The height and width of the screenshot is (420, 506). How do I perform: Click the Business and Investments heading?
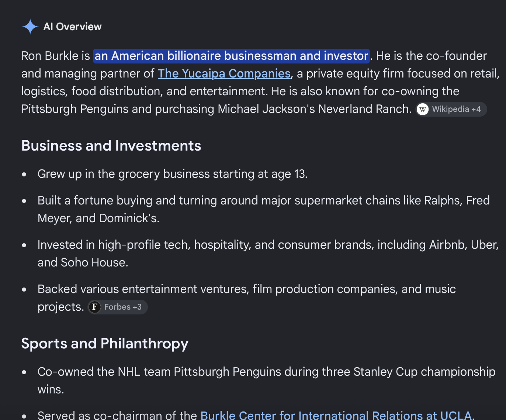pyautogui.click(x=111, y=145)
